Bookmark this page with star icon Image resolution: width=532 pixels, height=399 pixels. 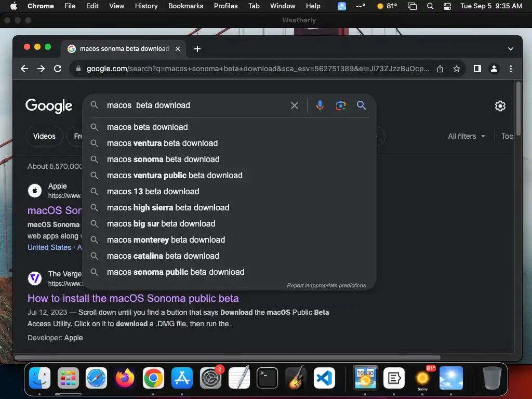[x=457, y=69]
